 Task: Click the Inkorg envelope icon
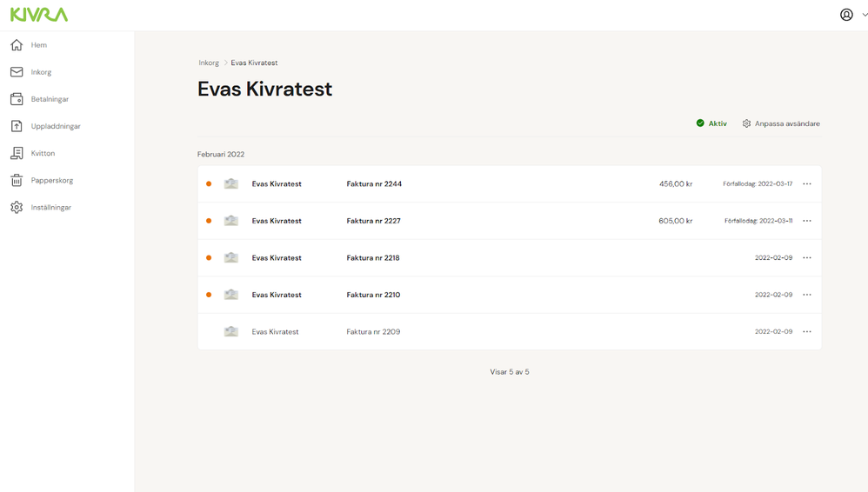pos(17,72)
